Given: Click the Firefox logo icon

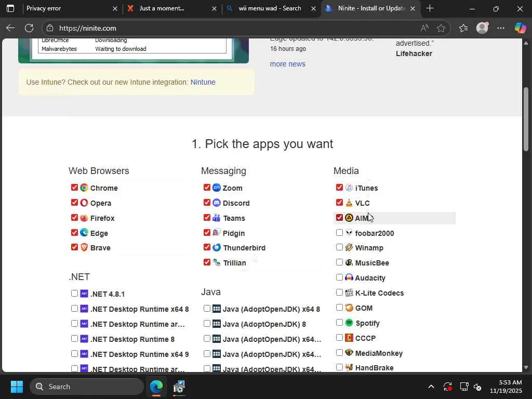Looking at the screenshot, I should [x=84, y=218].
